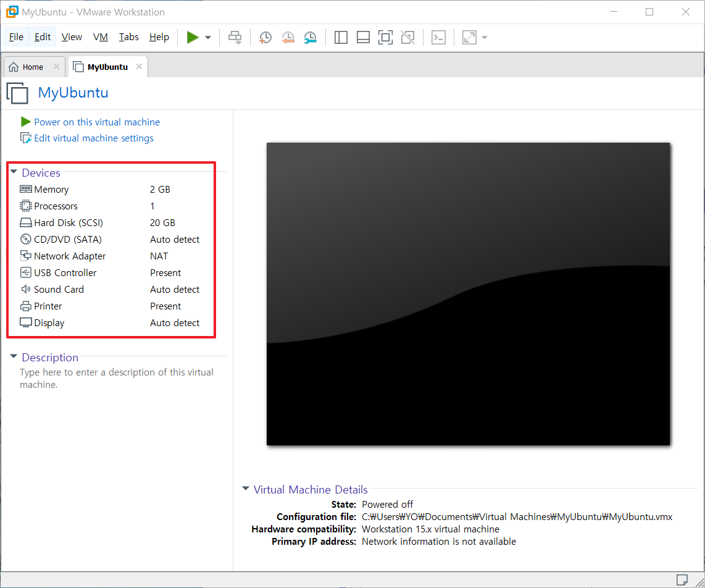This screenshot has height=588, width=705.
Task: Click the USB Controller icon
Action: click(x=26, y=272)
